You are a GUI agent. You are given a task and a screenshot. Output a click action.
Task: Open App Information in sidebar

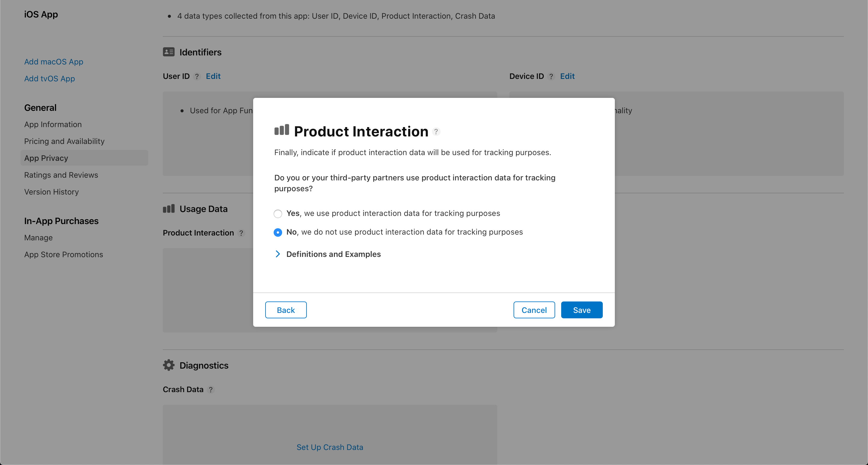53,124
